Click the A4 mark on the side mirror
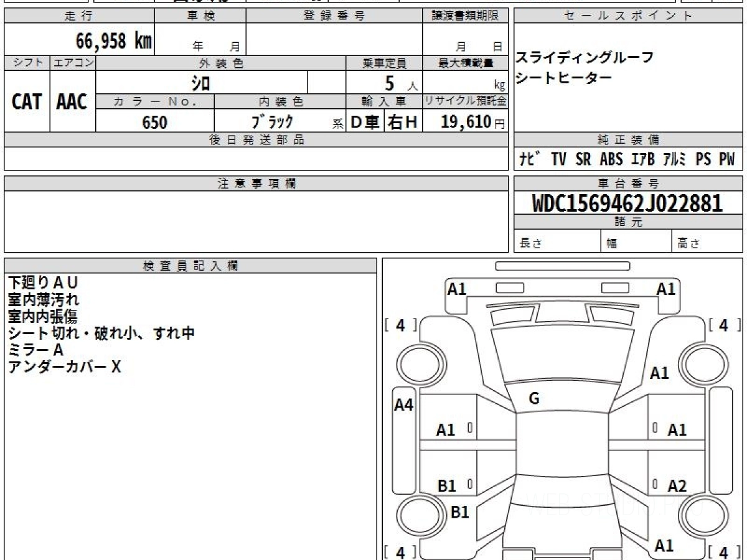Screen dimensions: 747x560 404,405
